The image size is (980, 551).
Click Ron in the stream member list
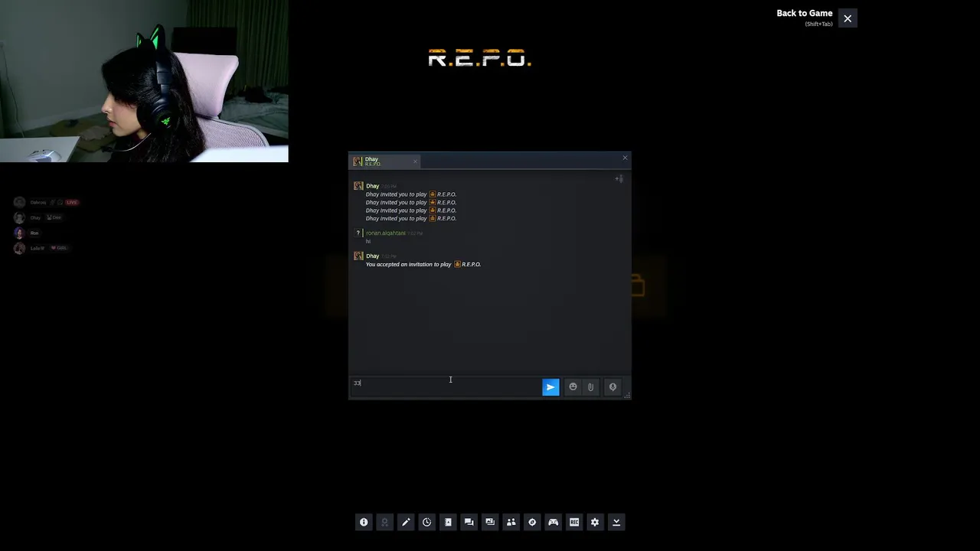pyautogui.click(x=34, y=233)
